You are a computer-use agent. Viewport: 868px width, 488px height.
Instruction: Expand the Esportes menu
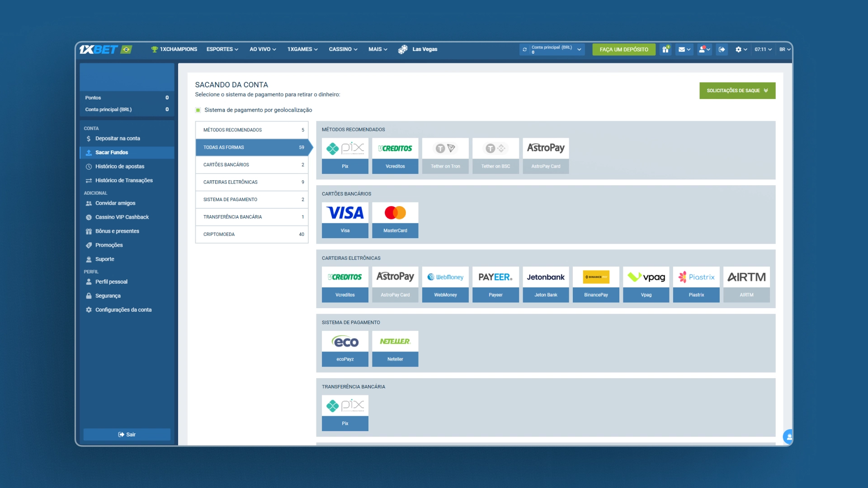click(x=222, y=49)
